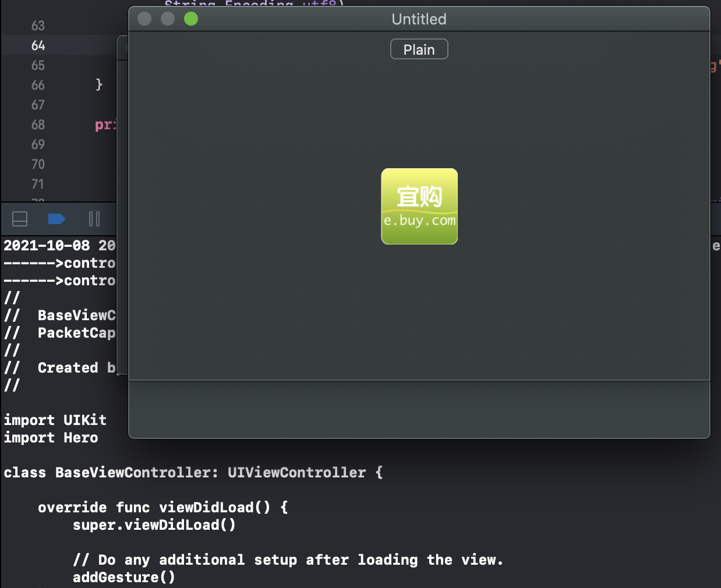Click the pause program execution icon
This screenshot has width=721, height=588.
coord(94,219)
